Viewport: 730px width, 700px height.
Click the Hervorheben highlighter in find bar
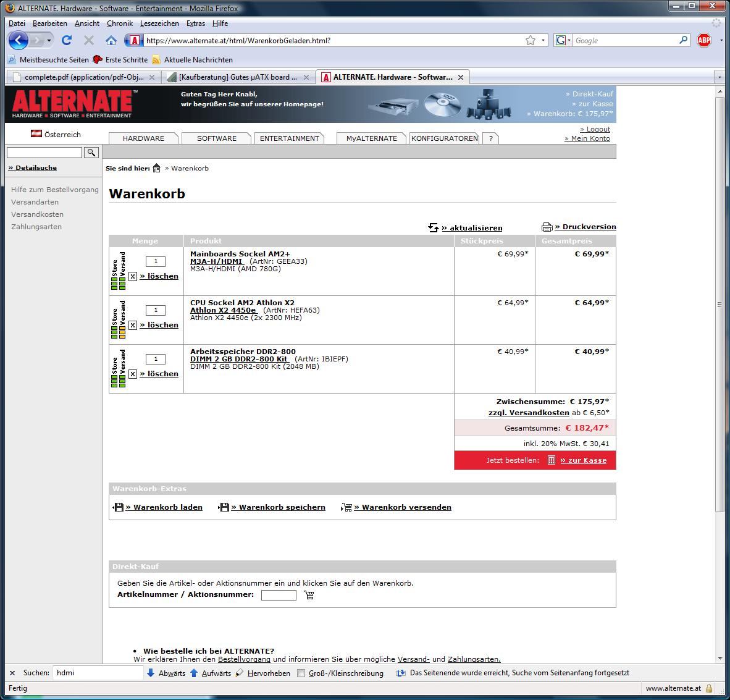pyautogui.click(x=239, y=673)
